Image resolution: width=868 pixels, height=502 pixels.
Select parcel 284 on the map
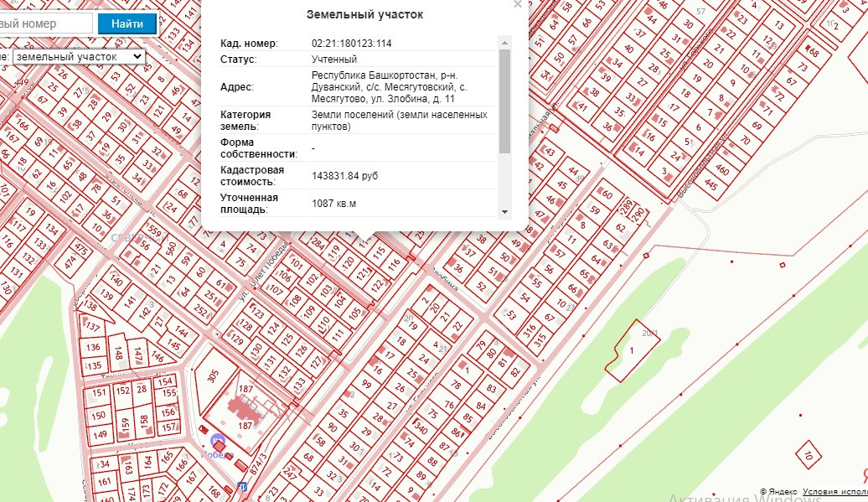click(x=318, y=242)
